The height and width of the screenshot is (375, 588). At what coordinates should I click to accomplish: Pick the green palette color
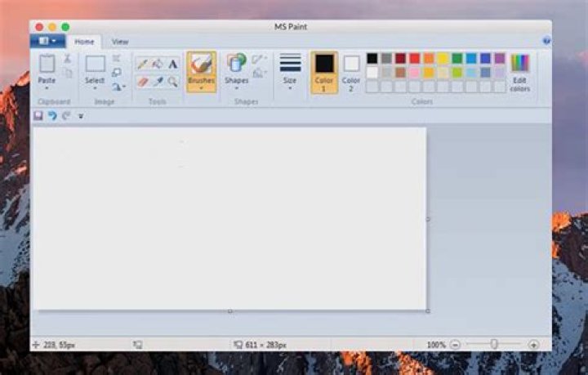[457, 58]
